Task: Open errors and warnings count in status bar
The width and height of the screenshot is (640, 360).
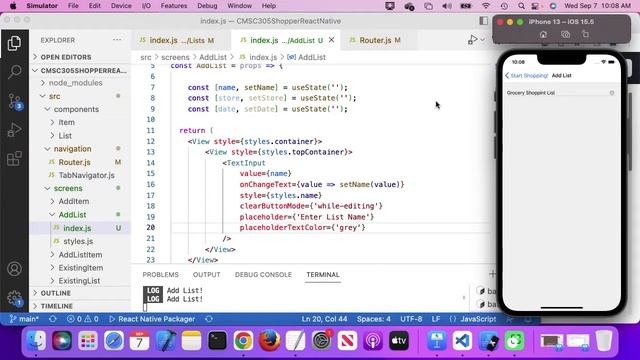Action: point(82,319)
